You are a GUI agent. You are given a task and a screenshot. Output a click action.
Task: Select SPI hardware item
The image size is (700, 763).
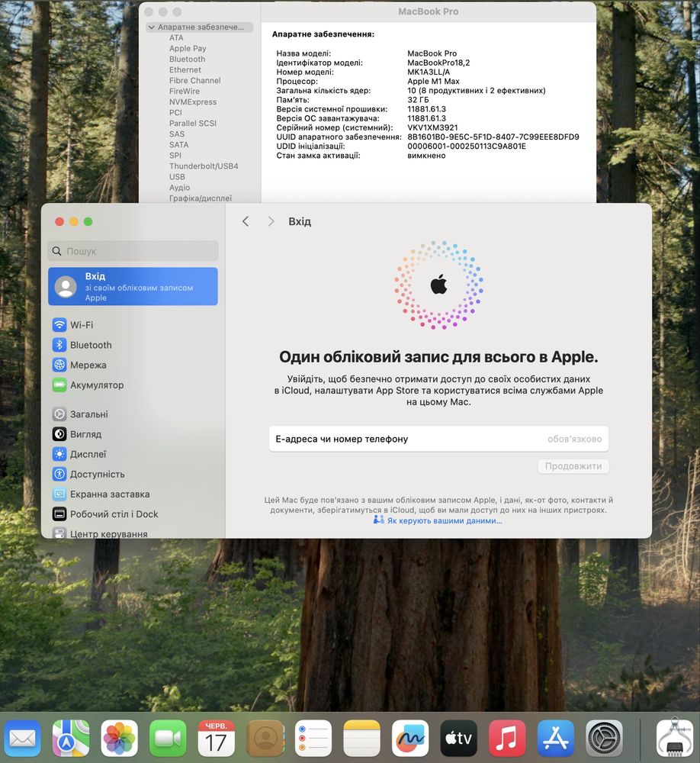(x=175, y=156)
